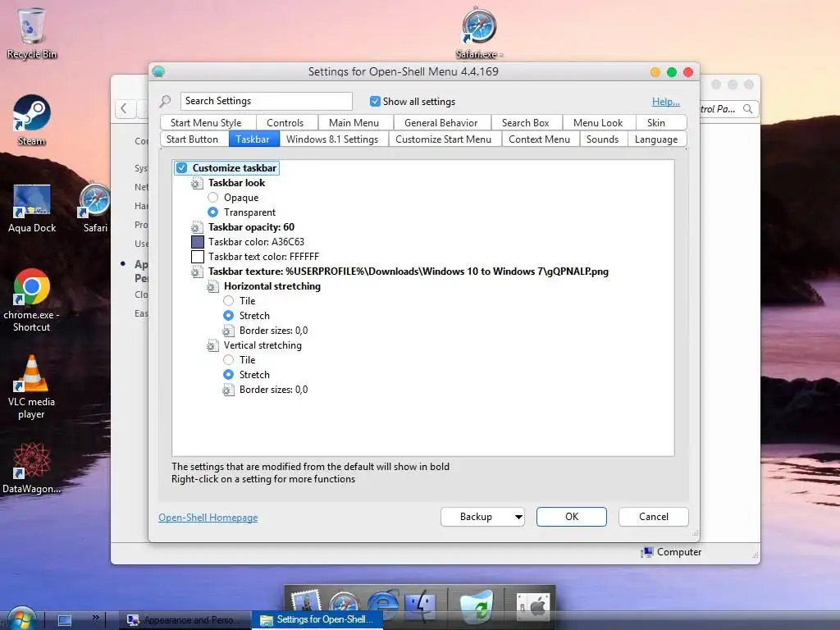Image resolution: width=840 pixels, height=630 pixels.
Task: Select Stretch under Horizontal stretching
Action: [228, 316]
